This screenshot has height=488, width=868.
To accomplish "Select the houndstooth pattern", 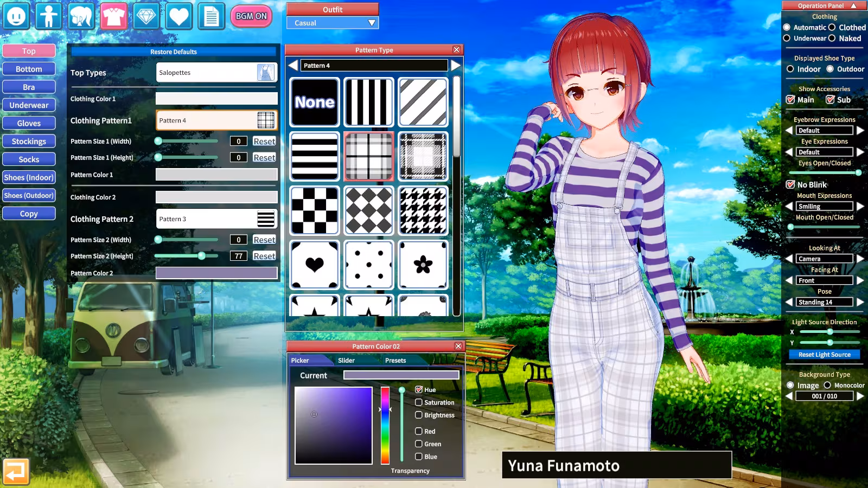I will [x=423, y=210].
